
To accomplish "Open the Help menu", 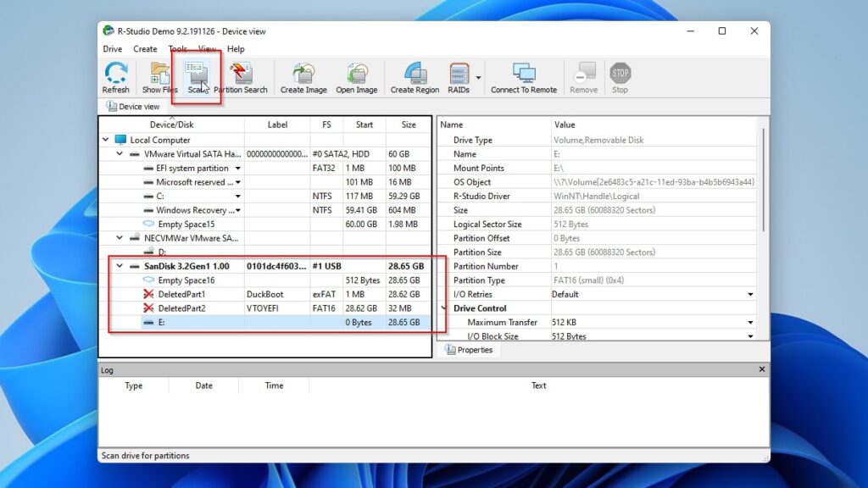I will tap(236, 48).
